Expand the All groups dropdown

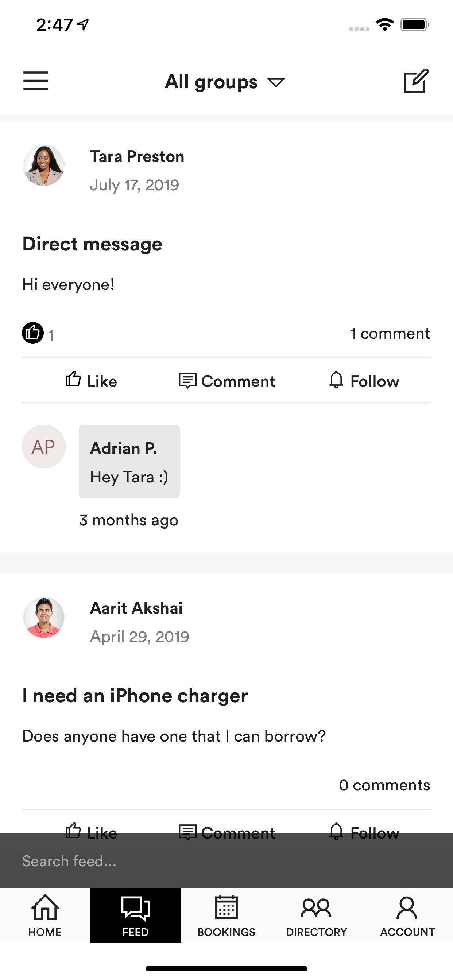(225, 82)
